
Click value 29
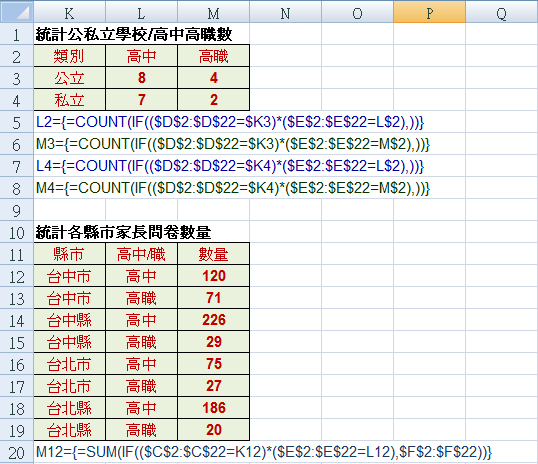(213, 342)
